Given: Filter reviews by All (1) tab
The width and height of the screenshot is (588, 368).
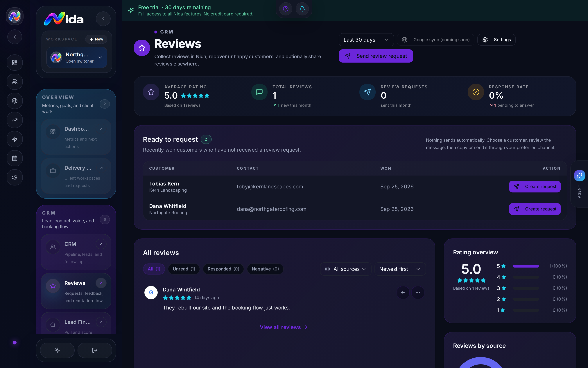Looking at the screenshot, I should 154,269.
